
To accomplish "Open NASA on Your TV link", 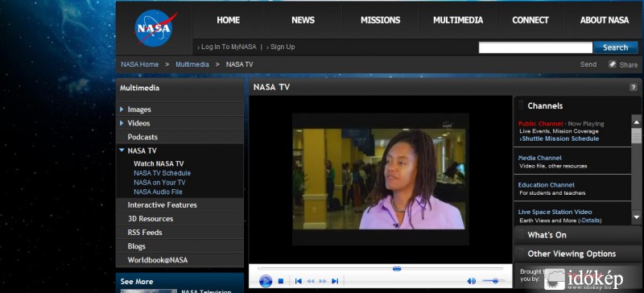I will [x=159, y=183].
